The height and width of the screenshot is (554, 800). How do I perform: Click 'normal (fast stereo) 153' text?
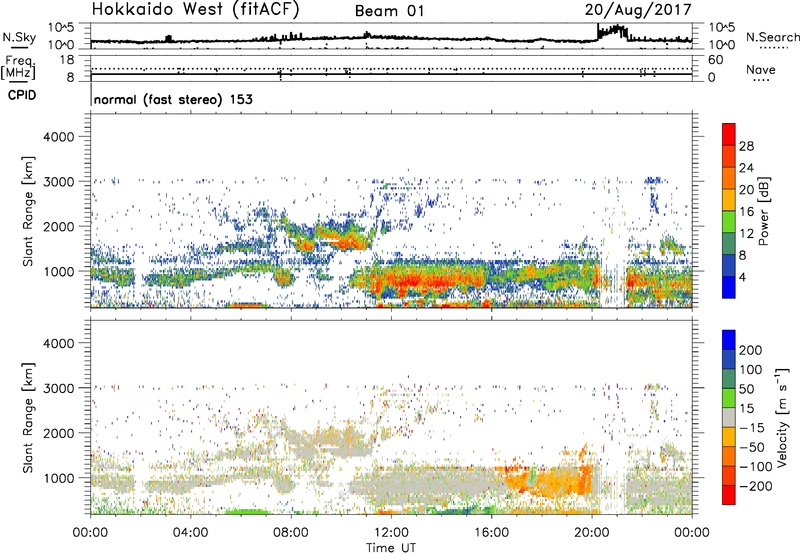coord(173,99)
